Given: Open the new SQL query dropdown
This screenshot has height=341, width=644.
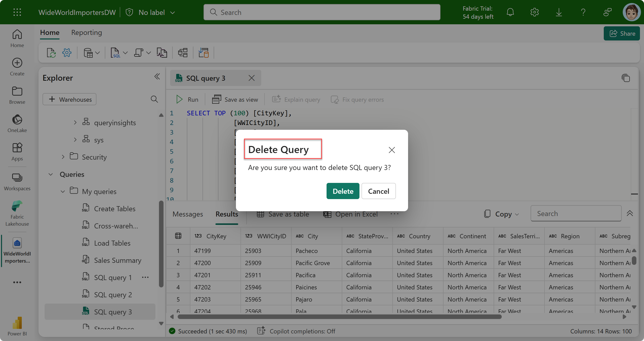Looking at the screenshot, I should point(125,53).
